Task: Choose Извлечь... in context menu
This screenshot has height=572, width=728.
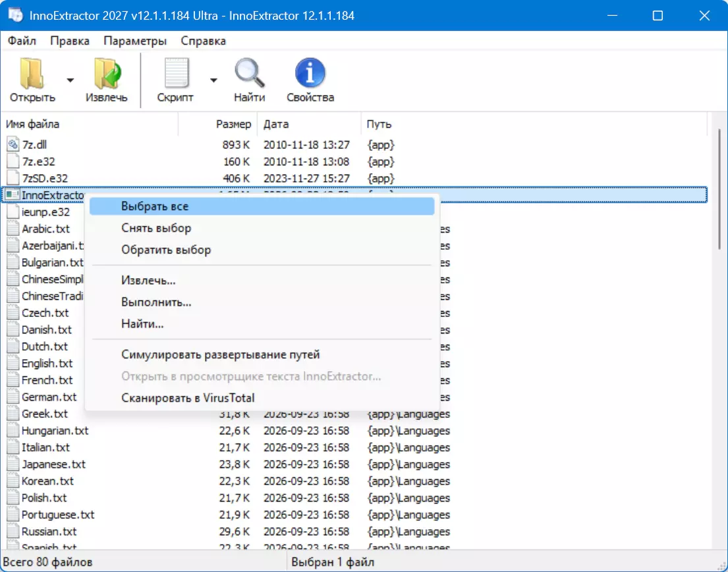Action: [x=262, y=281]
